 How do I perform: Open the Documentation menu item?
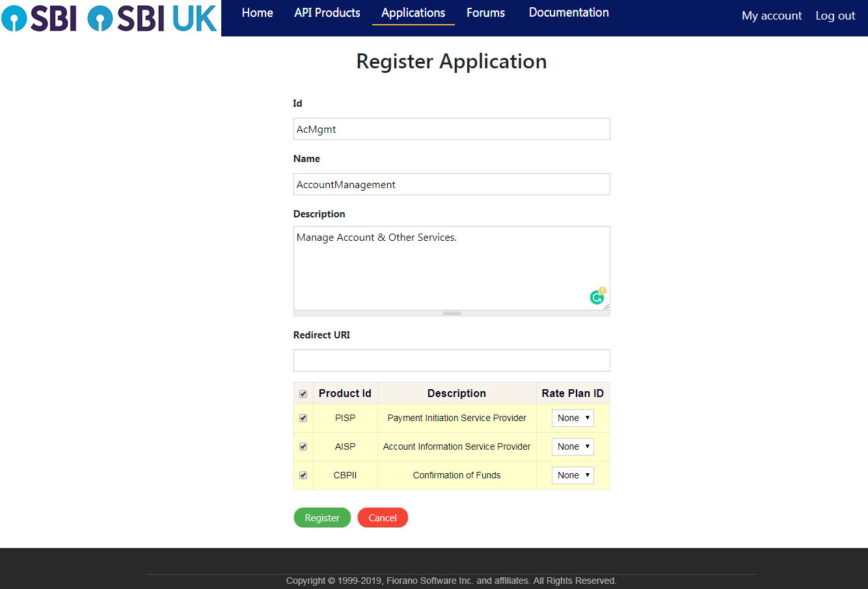point(569,12)
